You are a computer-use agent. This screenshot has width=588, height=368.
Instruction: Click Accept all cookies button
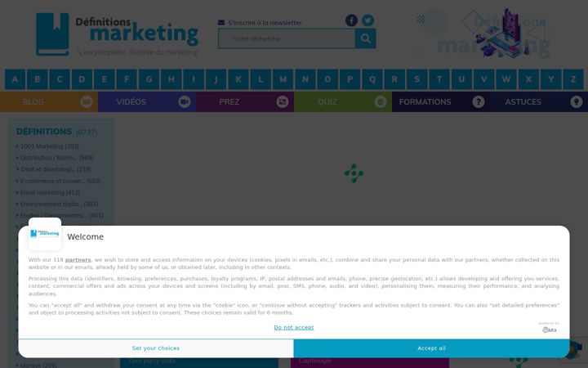[432, 348]
